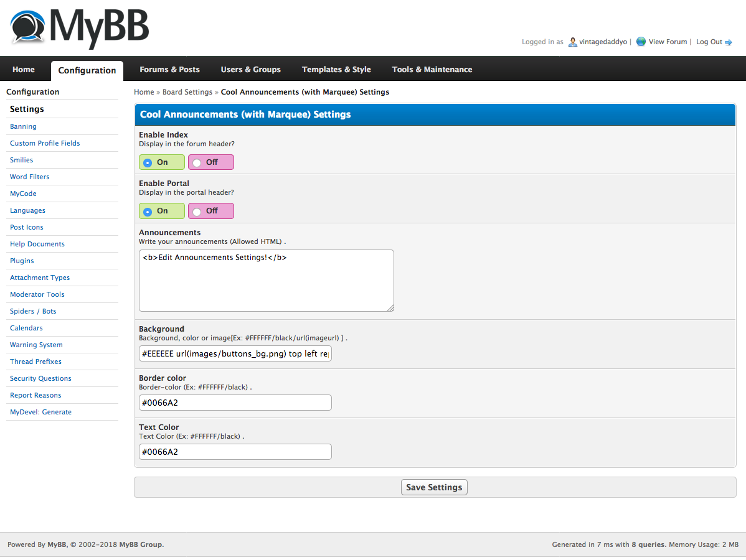Viewport: 746px width, 560px height.
Task: Go to the Tools & Maintenance tab
Action: (432, 70)
